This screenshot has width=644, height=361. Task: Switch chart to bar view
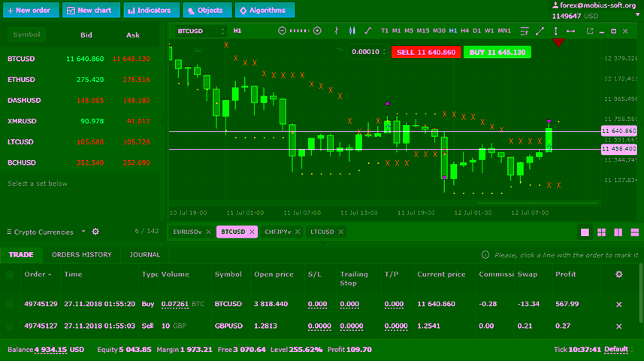tap(334, 31)
